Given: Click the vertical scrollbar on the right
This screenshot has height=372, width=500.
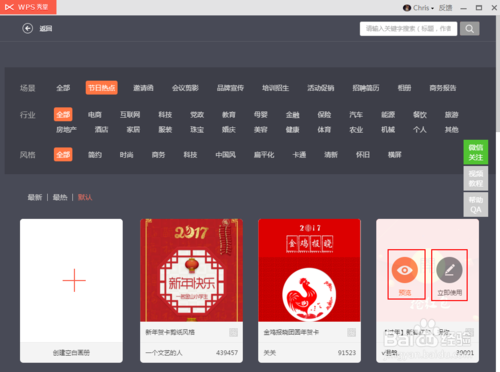Looking at the screenshot, I should 498,73.
